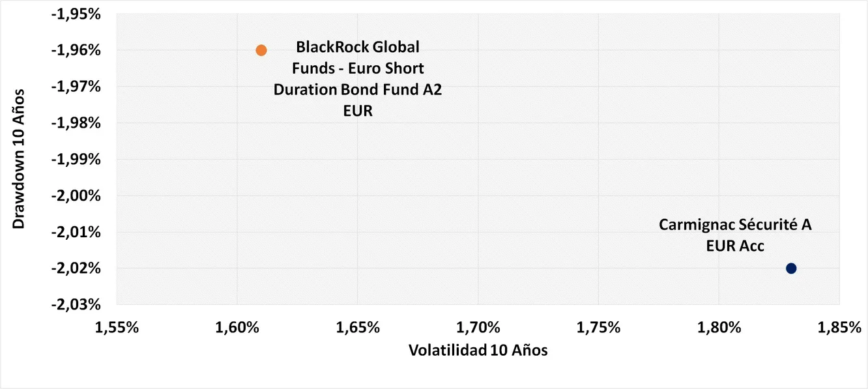Click the -1,98% vertical axis label

click(78, 123)
